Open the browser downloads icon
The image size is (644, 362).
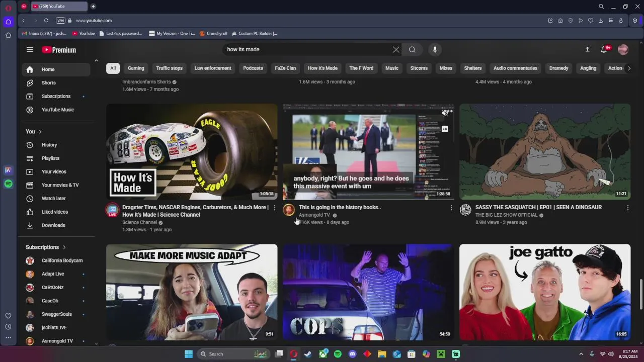[601, 21]
